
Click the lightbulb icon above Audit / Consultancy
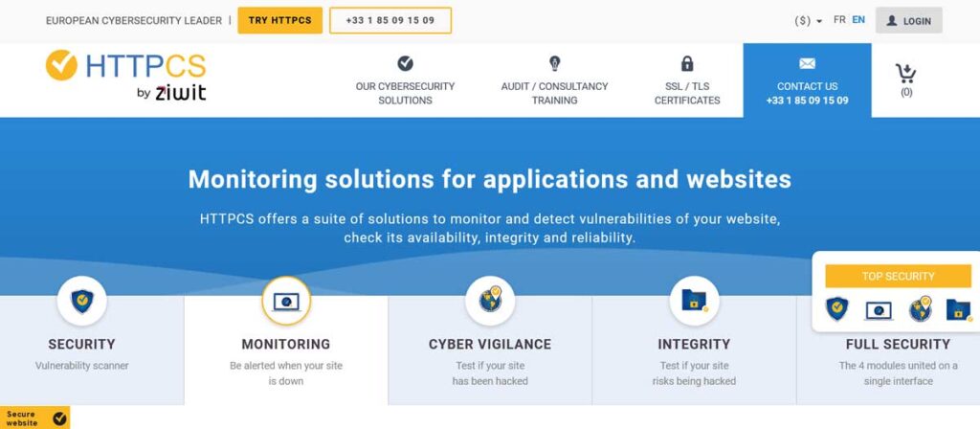[554, 63]
